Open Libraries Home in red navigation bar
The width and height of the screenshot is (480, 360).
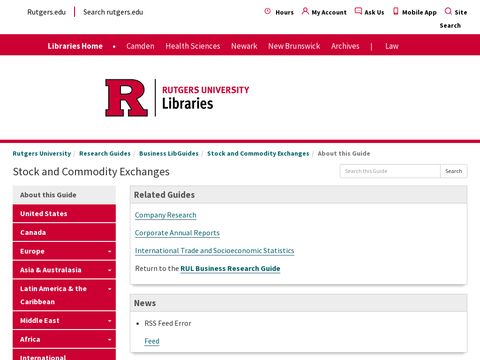click(x=75, y=46)
